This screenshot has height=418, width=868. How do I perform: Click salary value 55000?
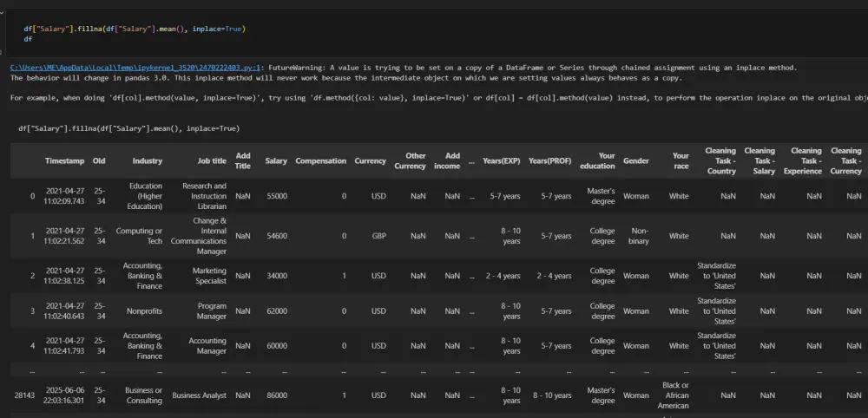coord(277,196)
